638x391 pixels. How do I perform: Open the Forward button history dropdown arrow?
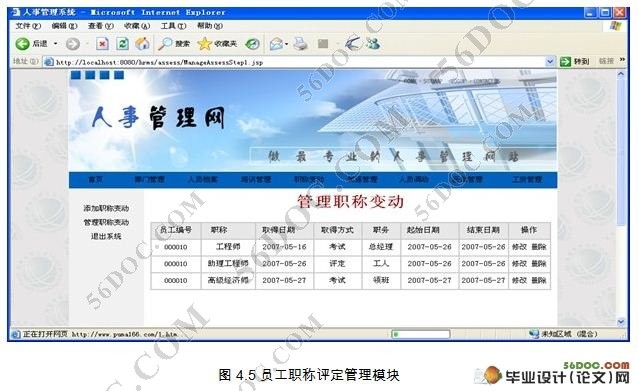pyautogui.click(x=87, y=44)
